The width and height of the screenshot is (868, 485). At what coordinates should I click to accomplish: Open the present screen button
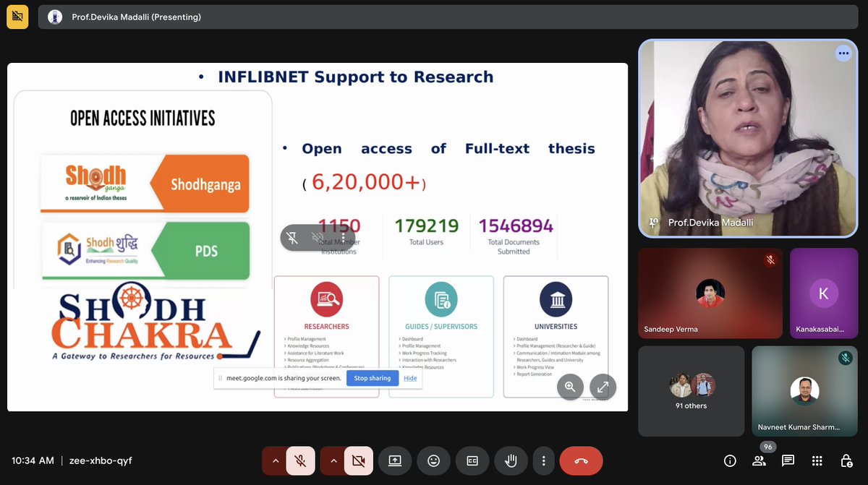tap(395, 460)
